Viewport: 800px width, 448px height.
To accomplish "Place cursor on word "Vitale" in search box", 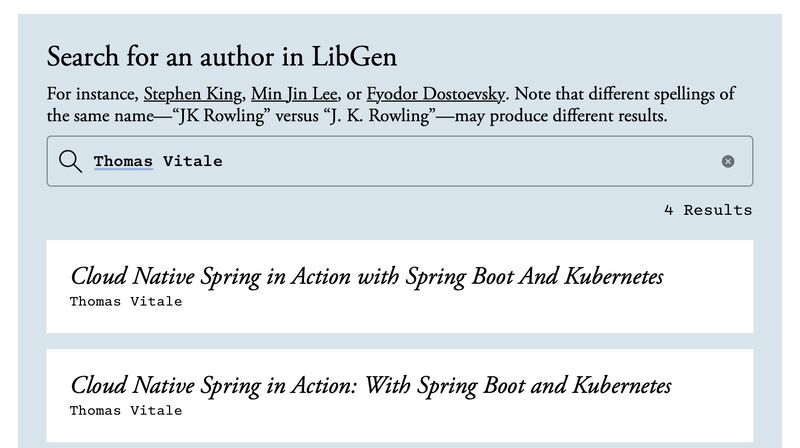I will [193, 161].
